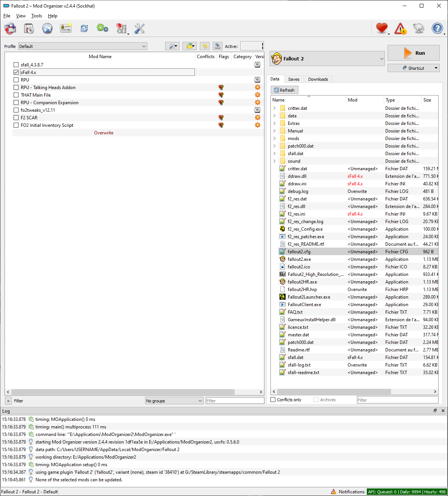Click the Refresh button in Data tab
The width and height of the screenshot is (448, 496).
284,90
